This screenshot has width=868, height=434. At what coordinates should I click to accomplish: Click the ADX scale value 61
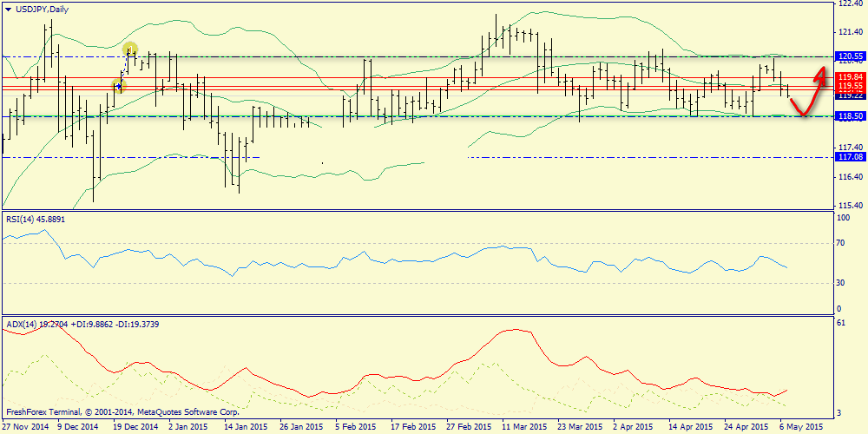tap(840, 323)
